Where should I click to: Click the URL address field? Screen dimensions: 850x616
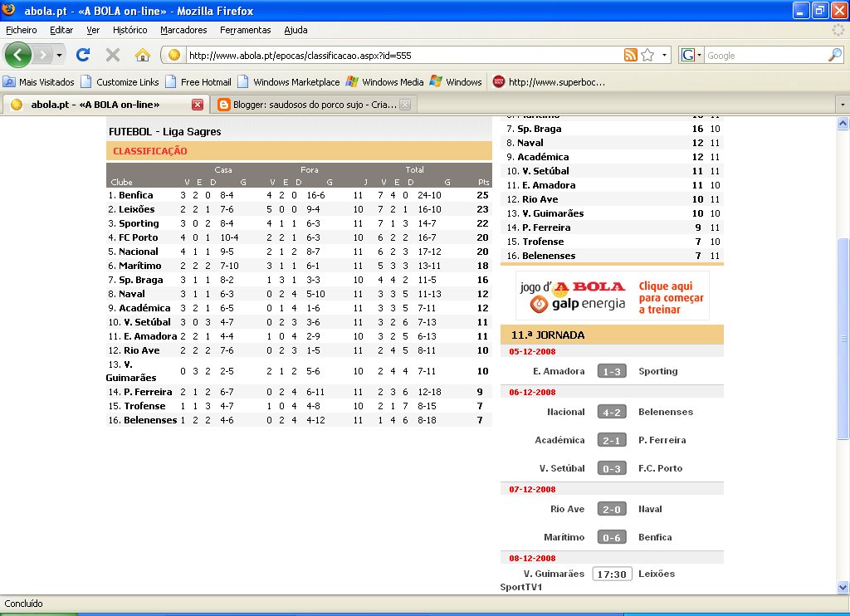pyautogui.click(x=404, y=56)
